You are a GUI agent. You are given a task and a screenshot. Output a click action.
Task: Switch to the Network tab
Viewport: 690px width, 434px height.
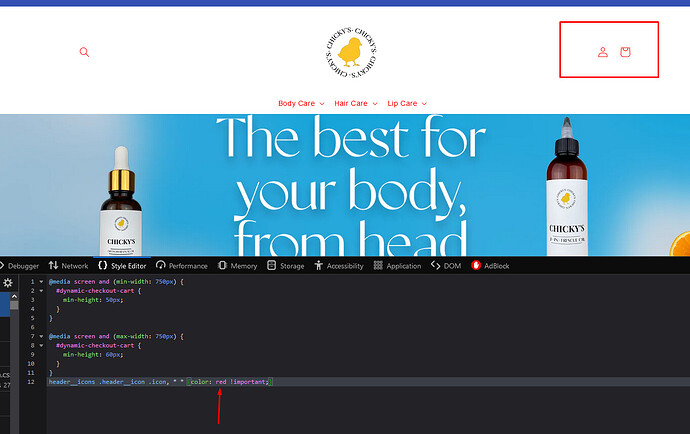click(69, 266)
